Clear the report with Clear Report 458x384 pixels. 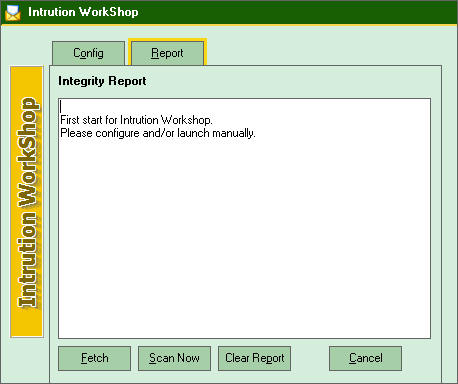pos(254,358)
